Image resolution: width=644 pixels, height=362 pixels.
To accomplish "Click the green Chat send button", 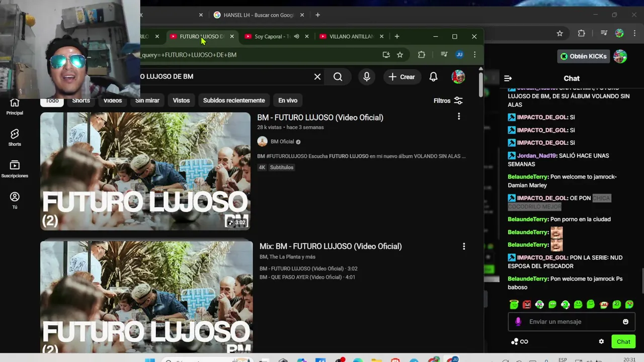I will coord(623,341).
